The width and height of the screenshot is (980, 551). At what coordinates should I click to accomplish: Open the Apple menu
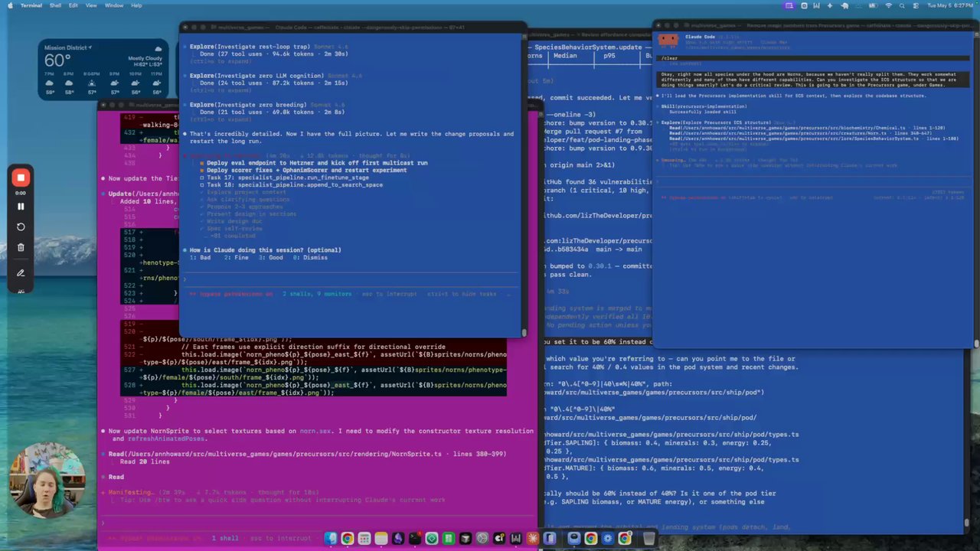[11, 5]
